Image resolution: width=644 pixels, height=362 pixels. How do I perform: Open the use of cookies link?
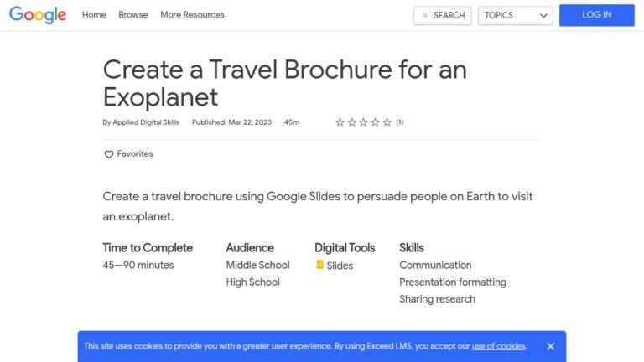pos(498,346)
